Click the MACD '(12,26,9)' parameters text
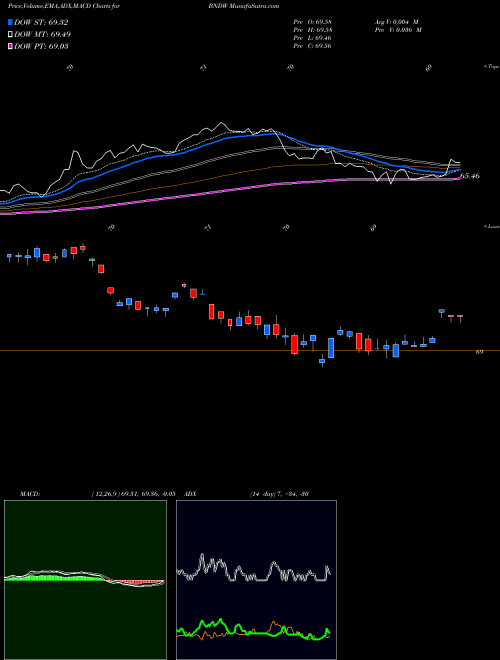Screen dimensions: 500x660 tap(106, 494)
